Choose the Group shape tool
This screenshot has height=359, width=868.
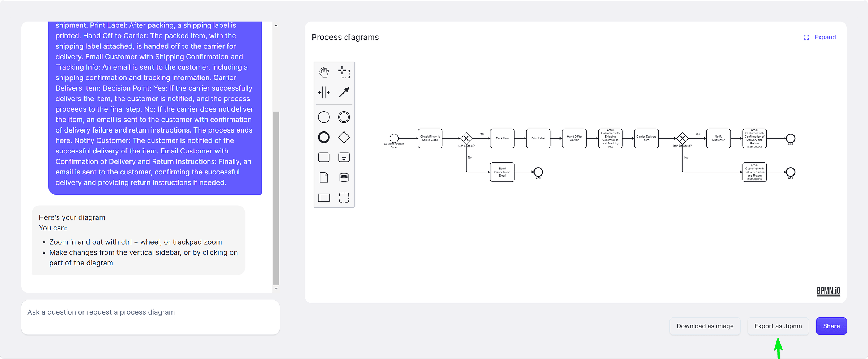tap(344, 198)
